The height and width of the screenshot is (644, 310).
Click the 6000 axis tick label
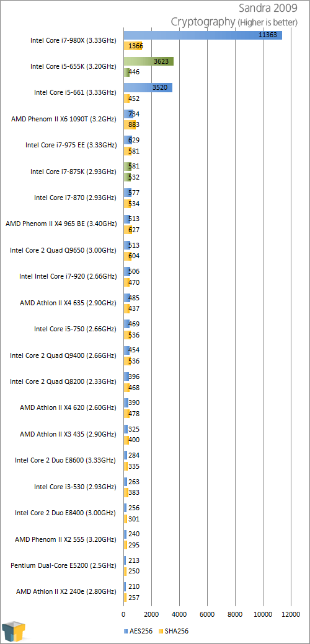click(x=207, y=615)
